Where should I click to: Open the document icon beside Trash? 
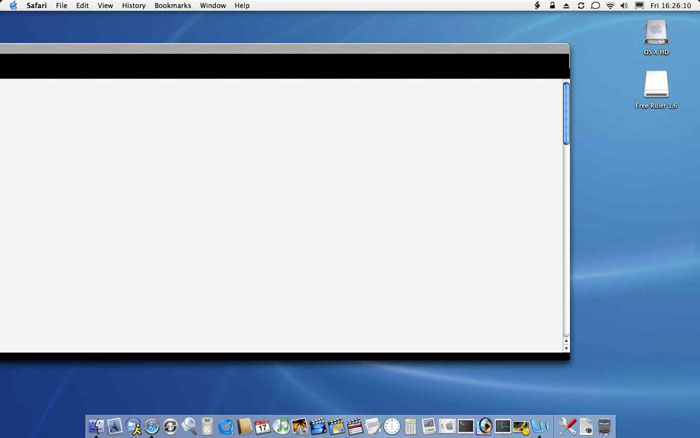586,427
